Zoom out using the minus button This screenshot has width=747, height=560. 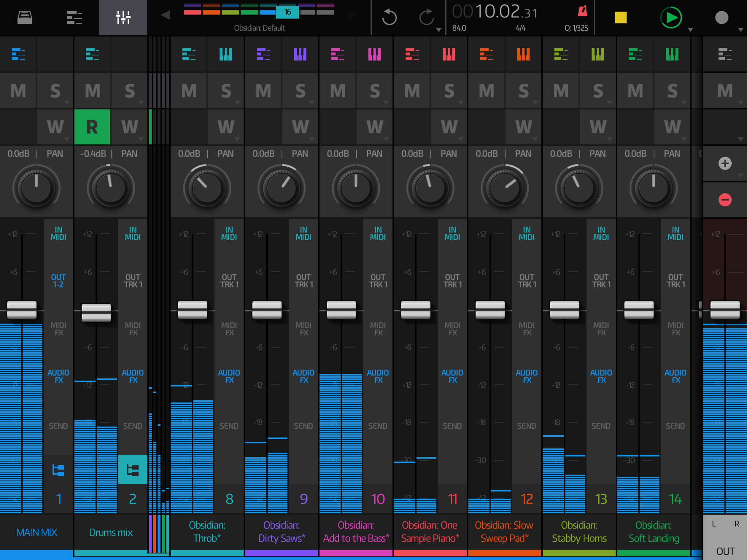click(724, 199)
